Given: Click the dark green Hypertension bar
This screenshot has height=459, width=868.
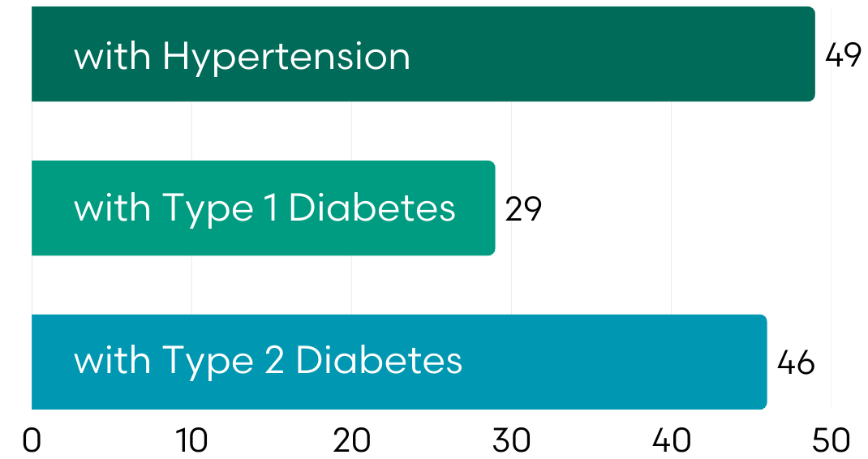Looking at the screenshot, I should coord(608,54).
